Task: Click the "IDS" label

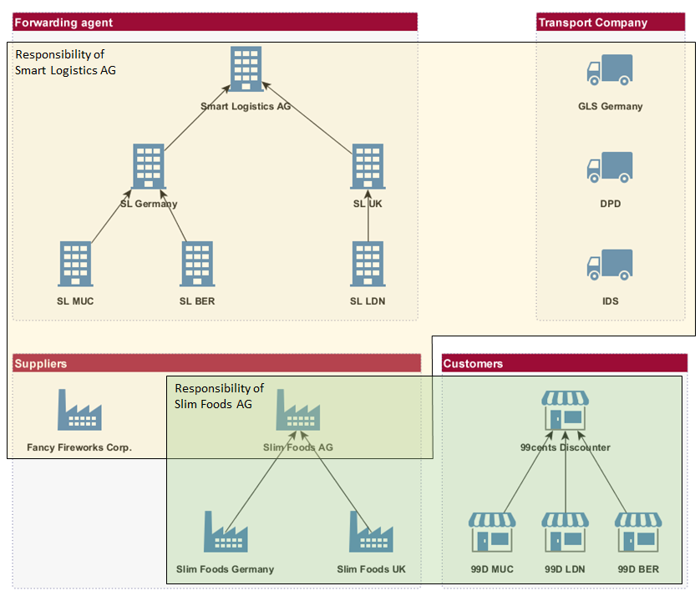Action: point(611,301)
